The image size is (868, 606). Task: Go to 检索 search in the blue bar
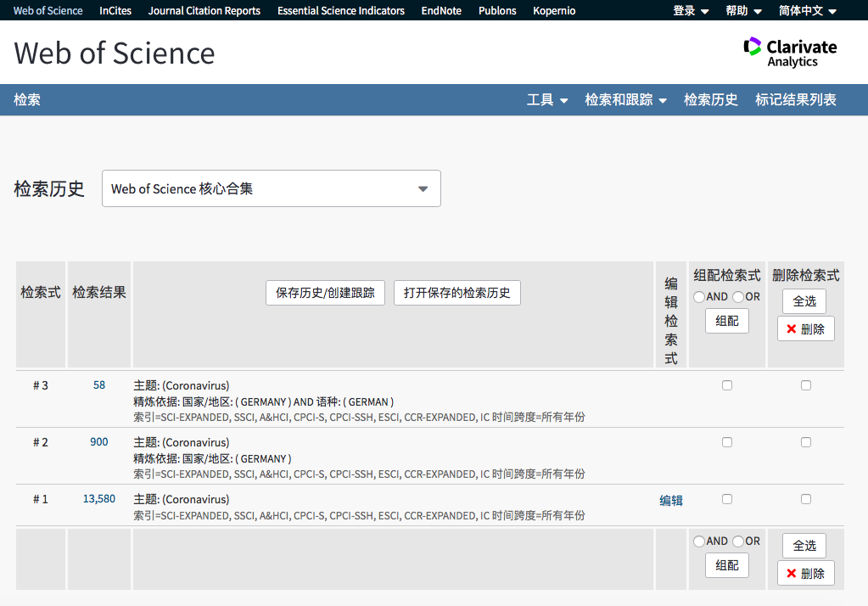27,99
